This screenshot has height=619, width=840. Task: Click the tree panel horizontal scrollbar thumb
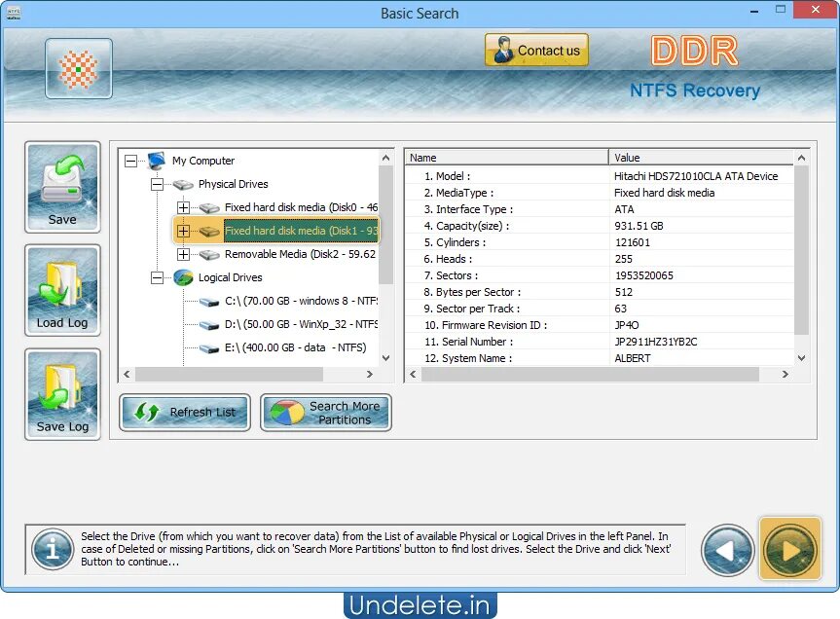(229, 375)
